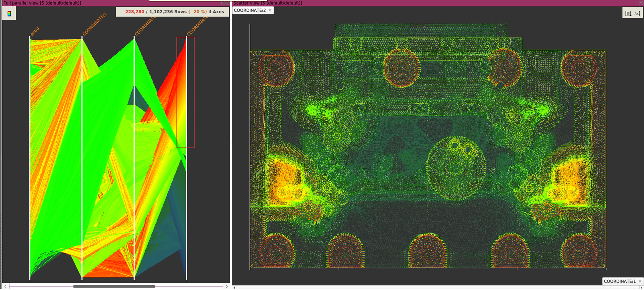The height and width of the screenshot is (290, 644).
Task: Float the Scatter view panel
Action: point(641,3)
